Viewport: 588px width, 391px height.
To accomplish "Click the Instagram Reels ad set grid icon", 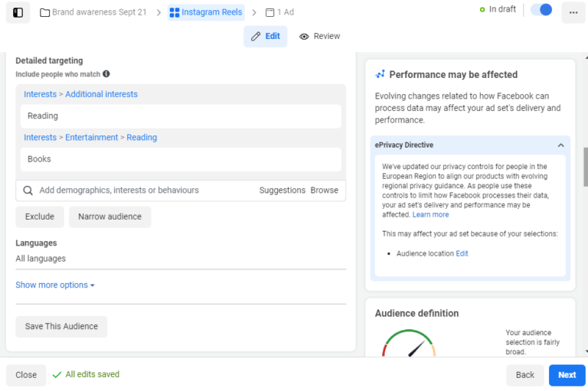I will coord(175,12).
